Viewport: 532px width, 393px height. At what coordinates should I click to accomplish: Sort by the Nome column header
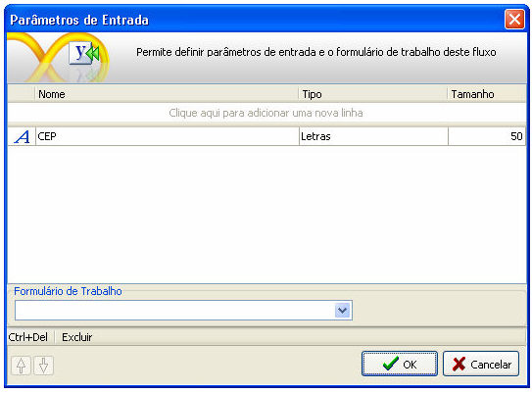(167, 94)
